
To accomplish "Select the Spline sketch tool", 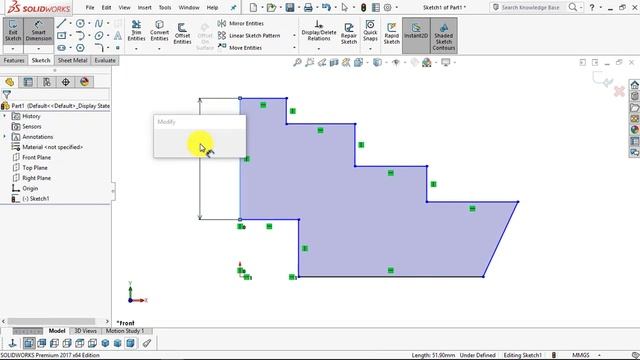I will [99, 24].
